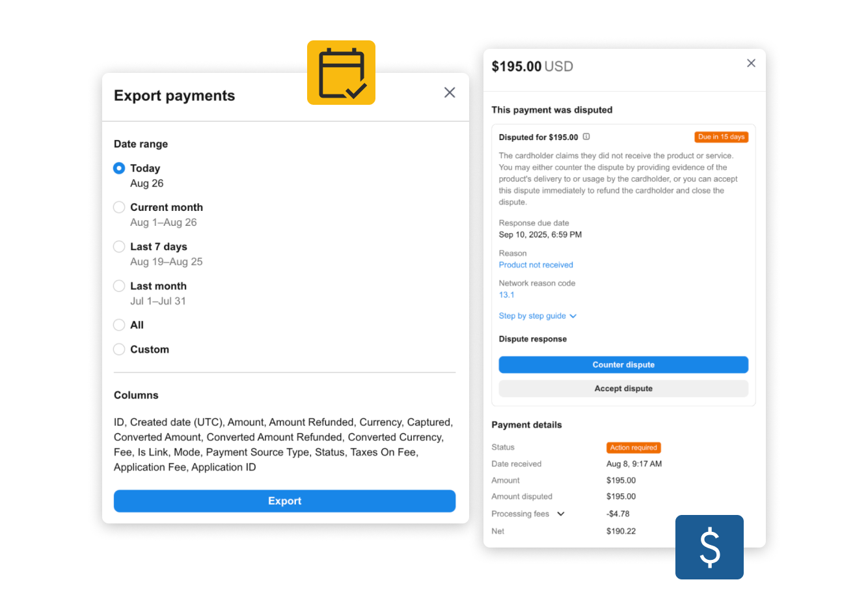Click the Aug 8, 9:17 AM value
The image size is (868, 597).
634,464
